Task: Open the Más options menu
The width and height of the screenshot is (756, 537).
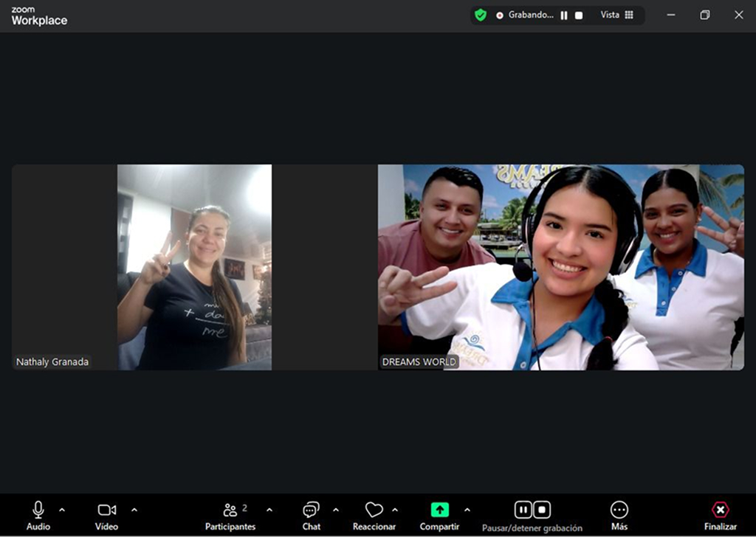Action: click(x=619, y=510)
